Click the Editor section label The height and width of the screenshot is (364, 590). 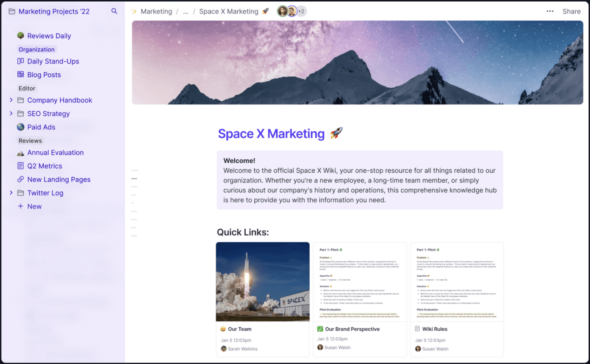pyautogui.click(x=27, y=88)
